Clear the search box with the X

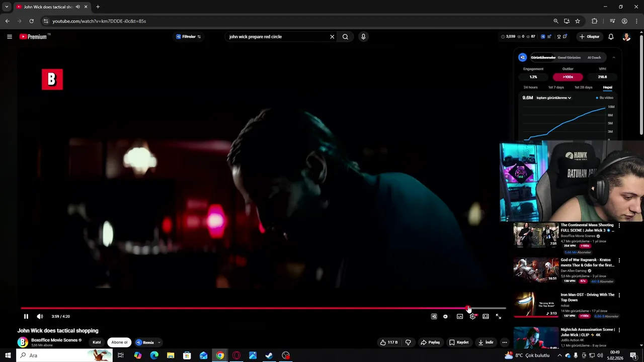coord(332,37)
